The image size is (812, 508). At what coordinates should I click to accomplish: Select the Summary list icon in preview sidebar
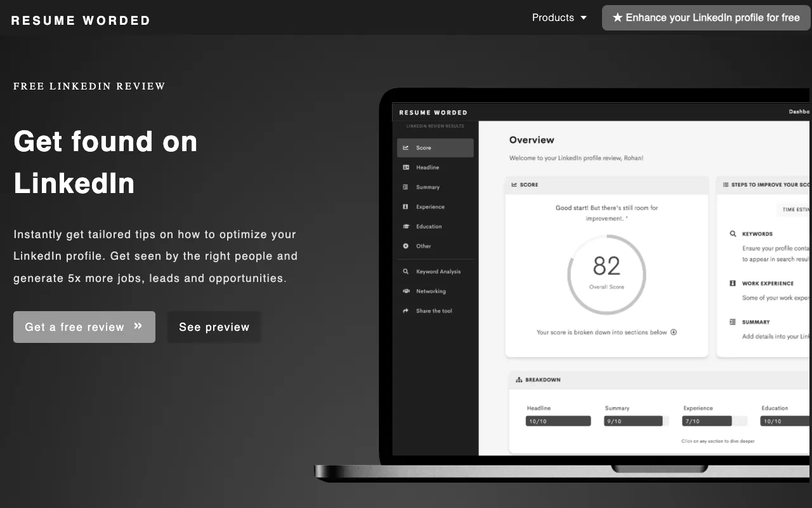(406, 187)
